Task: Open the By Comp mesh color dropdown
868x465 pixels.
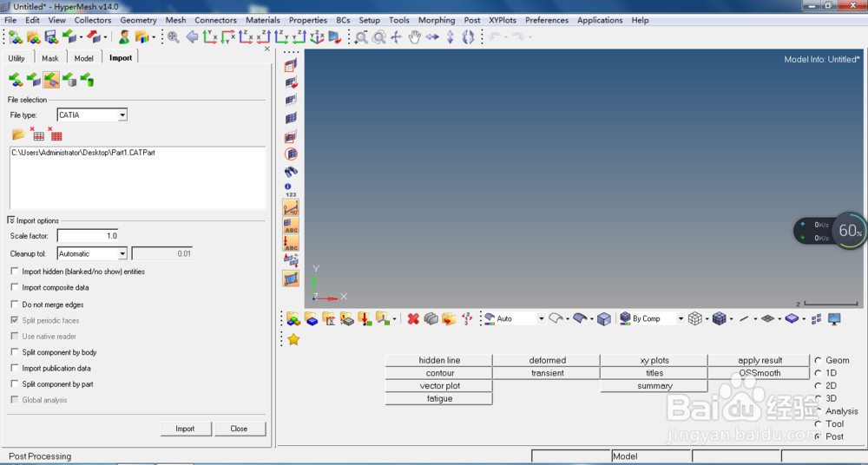Action: coord(681,319)
